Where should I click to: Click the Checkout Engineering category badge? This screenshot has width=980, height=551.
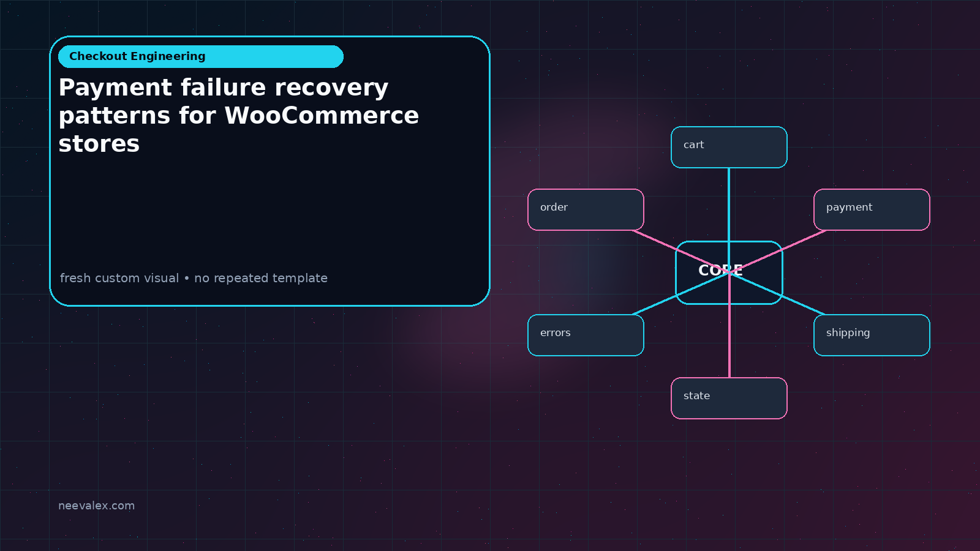click(x=201, y=56)
